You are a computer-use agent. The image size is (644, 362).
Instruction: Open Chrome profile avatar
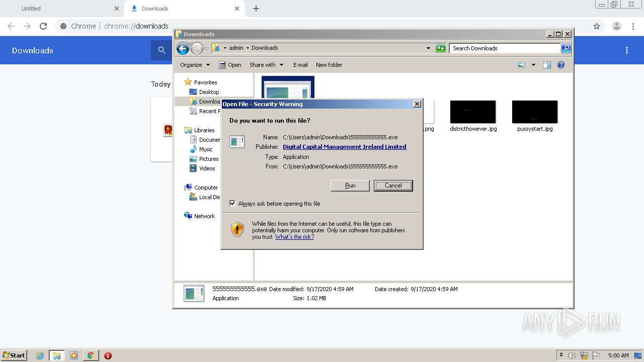coord(617,26)
